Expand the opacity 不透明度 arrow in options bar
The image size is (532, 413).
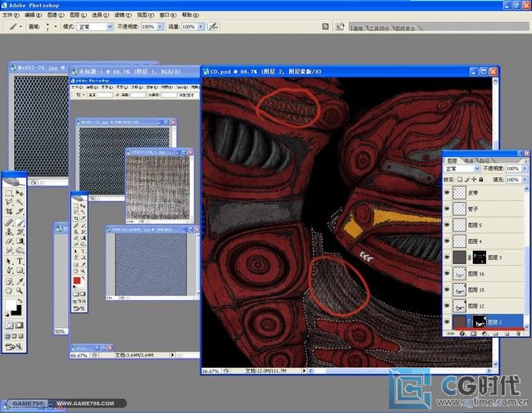pos(159,27)
